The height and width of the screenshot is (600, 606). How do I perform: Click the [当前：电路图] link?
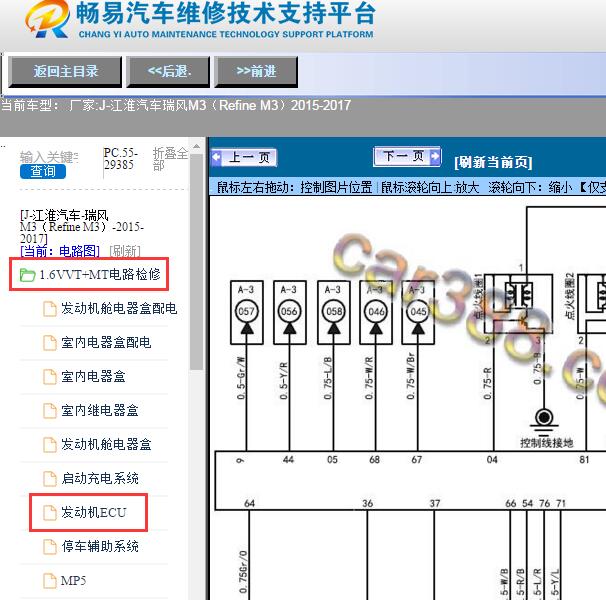pos(60,251)
